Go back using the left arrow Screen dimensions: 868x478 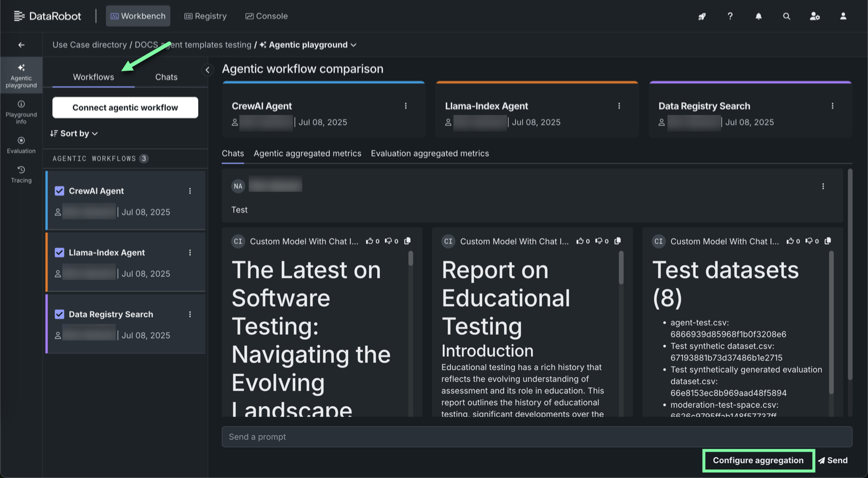tap(21, 45)
